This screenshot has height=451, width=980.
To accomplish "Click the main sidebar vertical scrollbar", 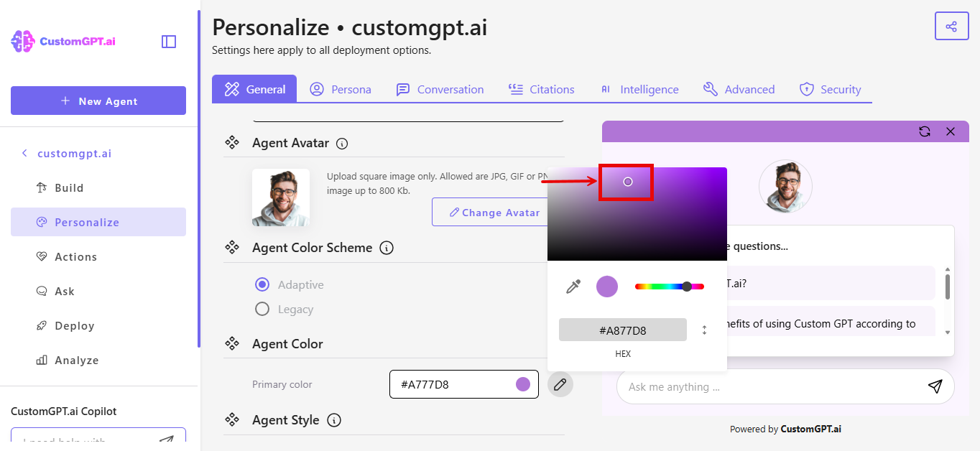I will pyautogui.click(x=198, y=180).
